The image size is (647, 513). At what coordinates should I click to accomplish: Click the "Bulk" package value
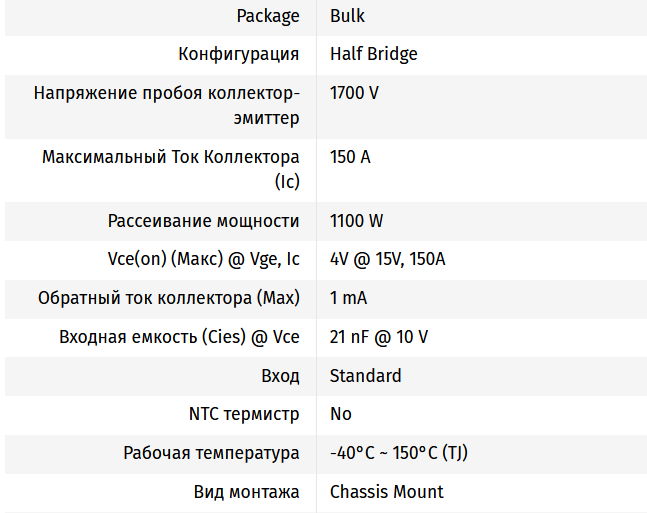click(347, 16)
